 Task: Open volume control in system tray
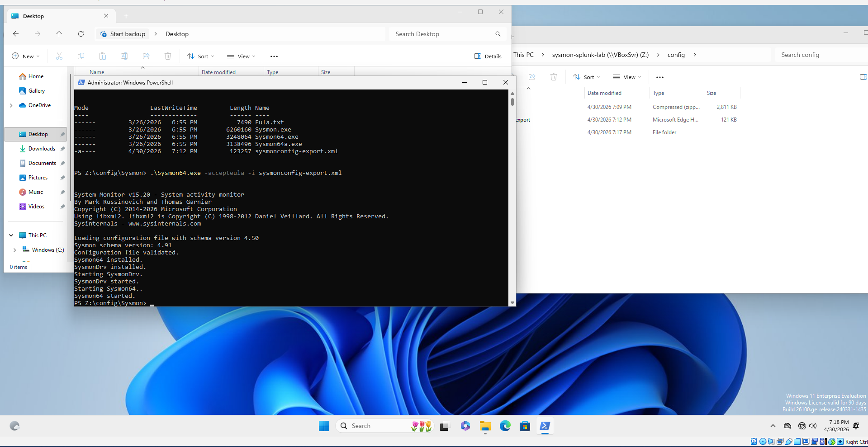[813, 426]
